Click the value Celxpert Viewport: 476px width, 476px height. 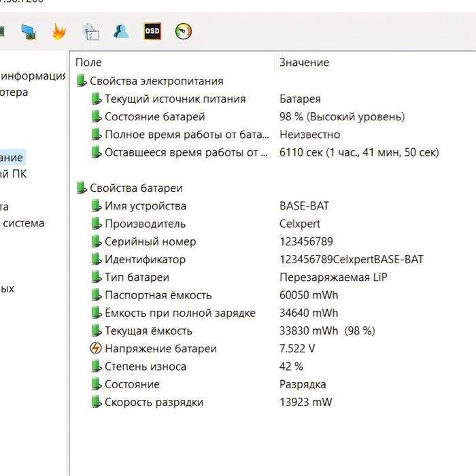click(300, 224)
